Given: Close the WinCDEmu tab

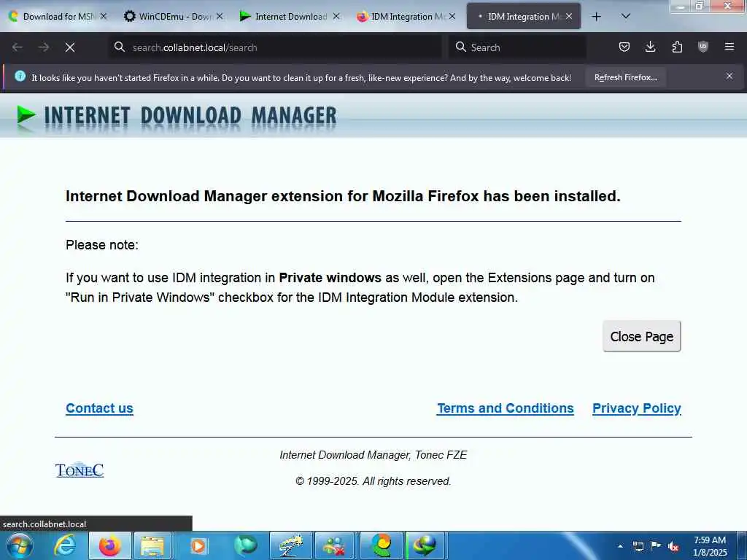Looking at the screenshot, I should [220, 16].
